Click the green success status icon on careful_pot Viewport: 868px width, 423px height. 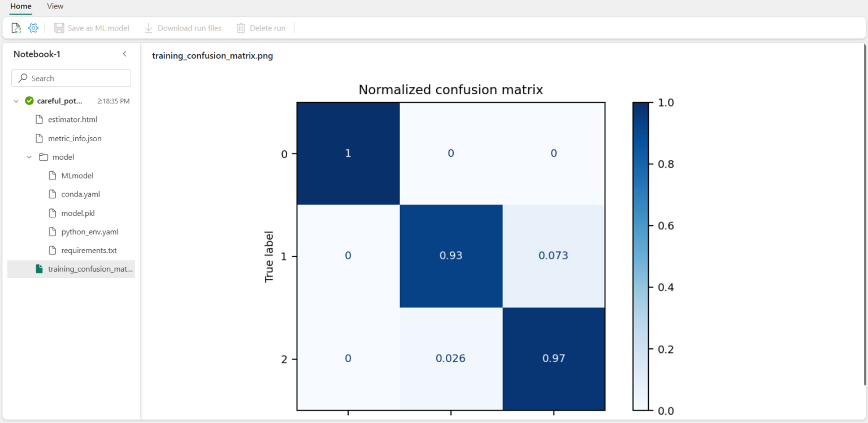[x=29, y=101]
